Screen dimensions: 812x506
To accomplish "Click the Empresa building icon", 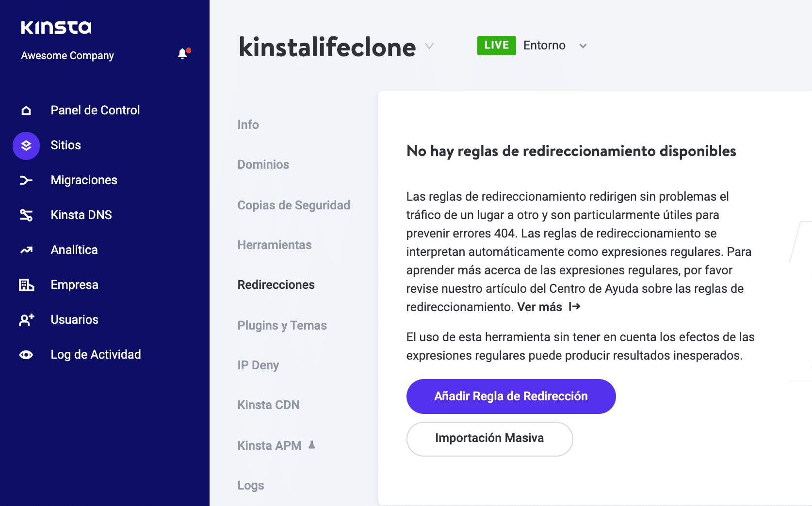I will (26, 285).
